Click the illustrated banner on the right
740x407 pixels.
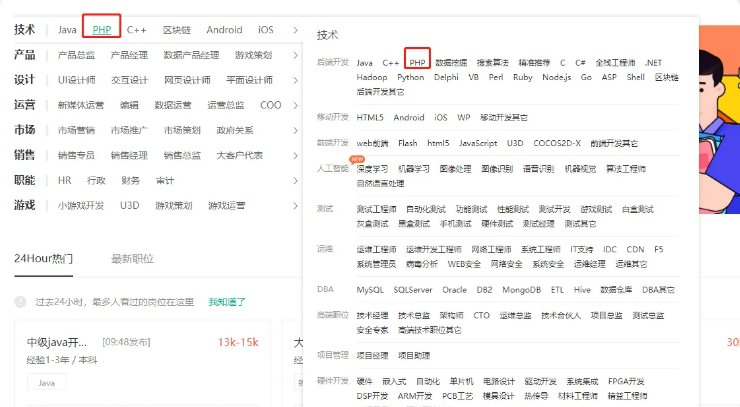[719, 119]
